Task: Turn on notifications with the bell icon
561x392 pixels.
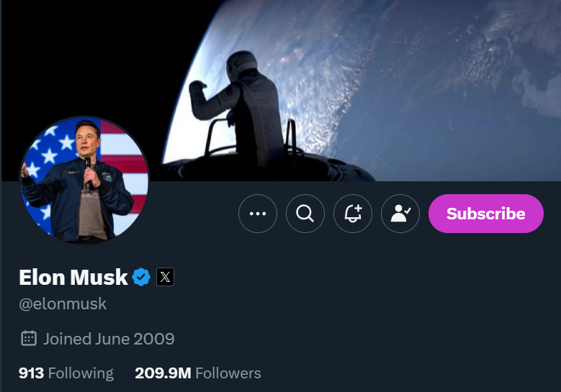Action: click(353, 214)
